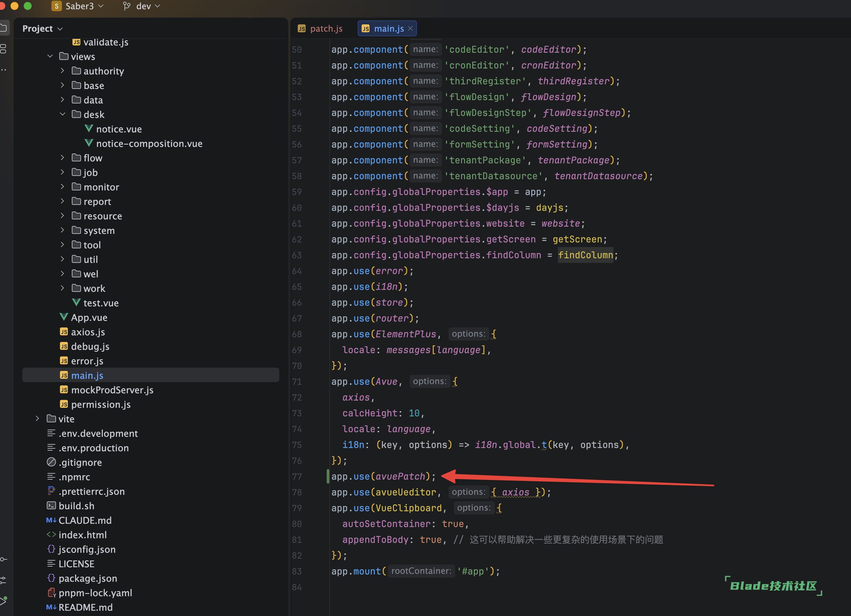
Task: Place cursor on app.use(avuePatch) line
Action: pos(383,476)
